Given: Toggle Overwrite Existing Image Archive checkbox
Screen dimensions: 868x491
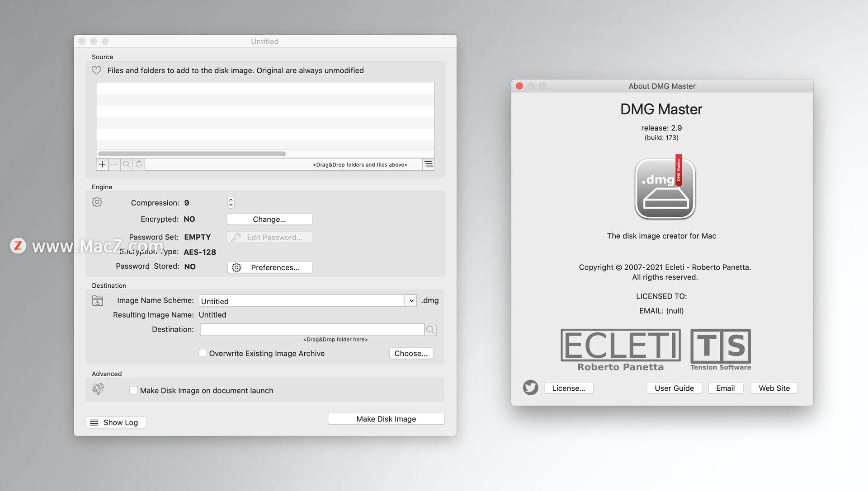Looking at the screenshot, I should [x=202, y=353].
